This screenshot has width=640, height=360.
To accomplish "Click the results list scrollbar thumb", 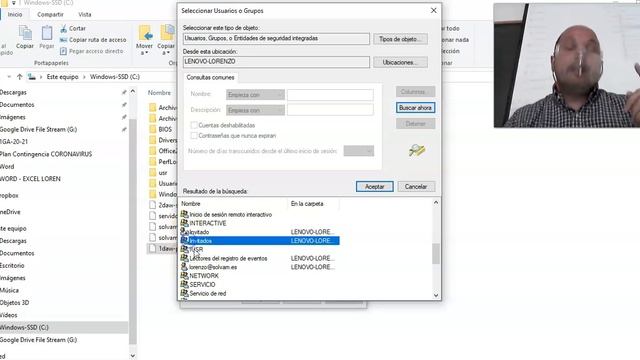I will (x=436, y=254).
